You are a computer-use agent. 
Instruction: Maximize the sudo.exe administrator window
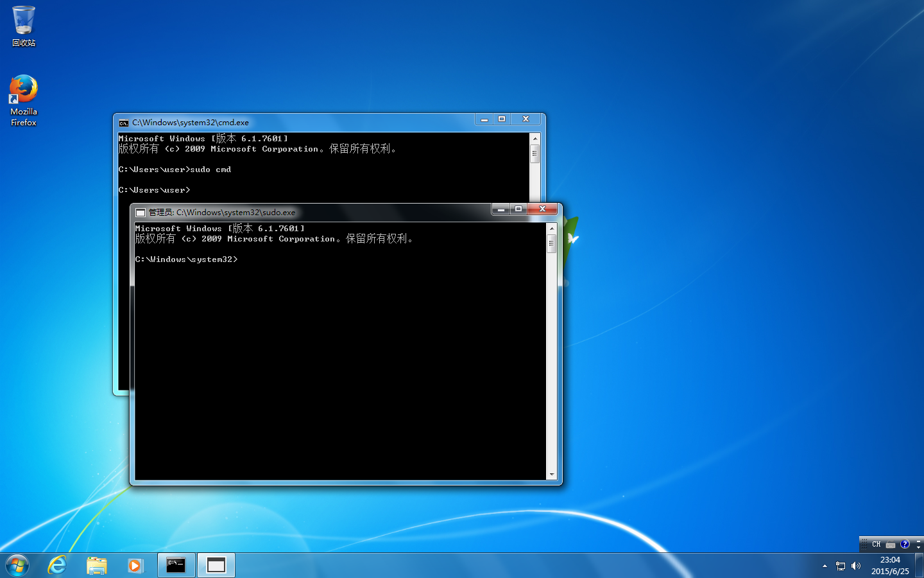(518, 209)
